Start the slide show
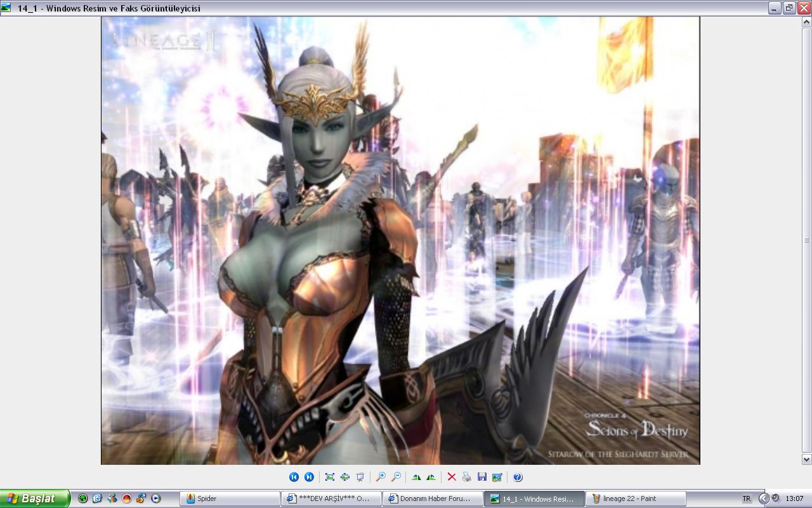Screen dimensions: 812x508 [x=360, y=477]
